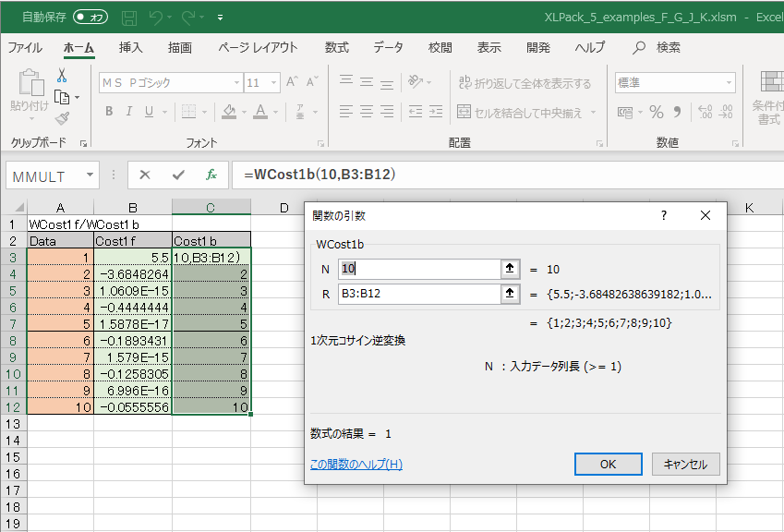Toggle Bold formatting
Screen dimensions: 784x532
pos(109,111)
